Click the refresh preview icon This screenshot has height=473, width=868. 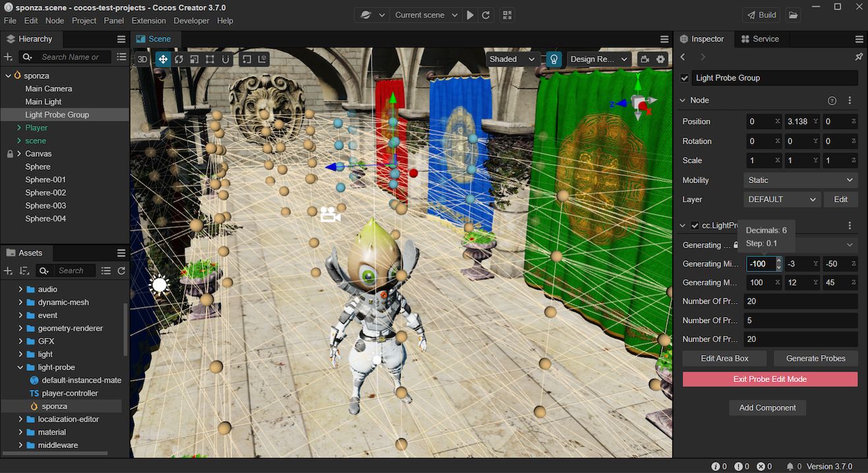[486, 14]
